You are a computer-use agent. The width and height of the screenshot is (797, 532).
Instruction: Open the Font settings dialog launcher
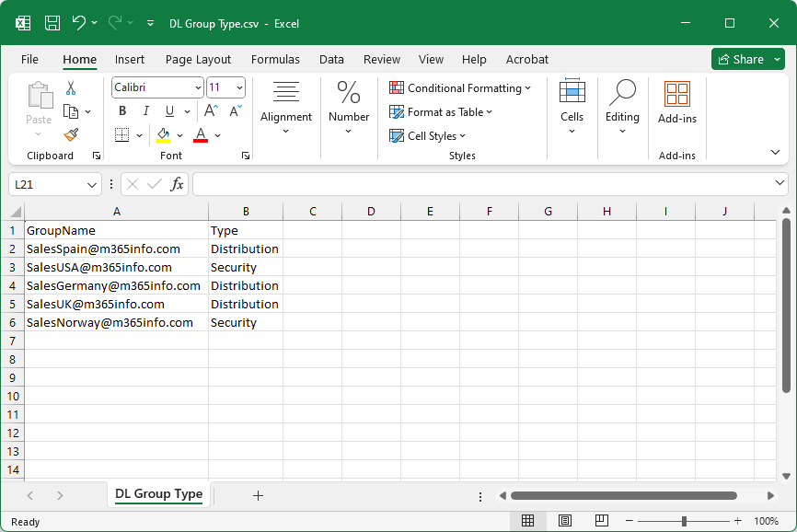pos(246,156)
